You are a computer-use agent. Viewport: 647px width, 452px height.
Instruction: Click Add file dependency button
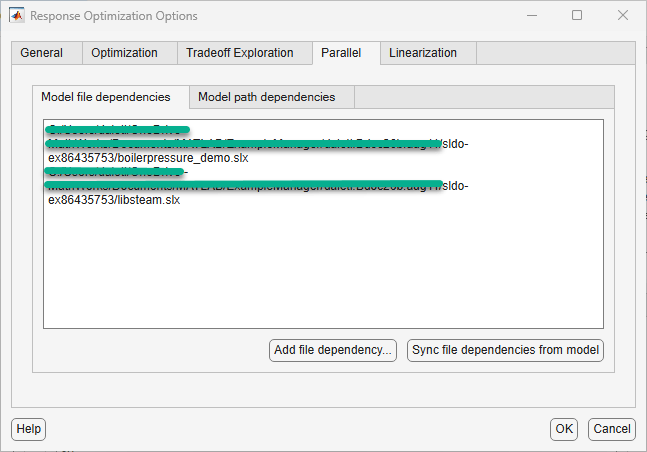click(x=333, y=350)
